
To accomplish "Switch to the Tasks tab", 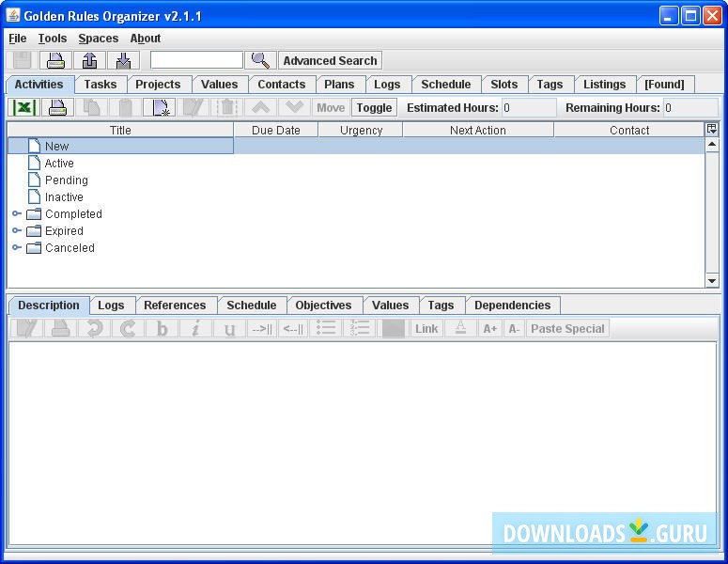I will tap(101, 85).
